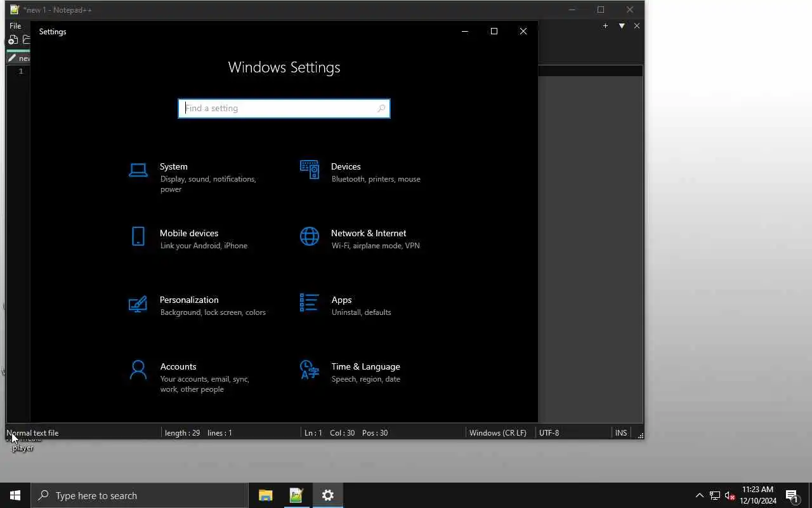Open Personalization paintbrush icon
Screen dimensions: 812x508
click(x=138, y=304)
